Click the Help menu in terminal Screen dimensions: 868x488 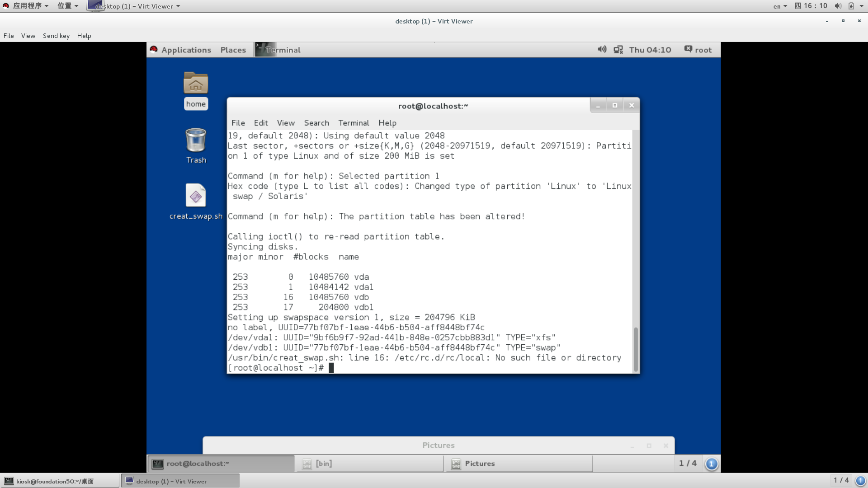click(x=387, y=123)
